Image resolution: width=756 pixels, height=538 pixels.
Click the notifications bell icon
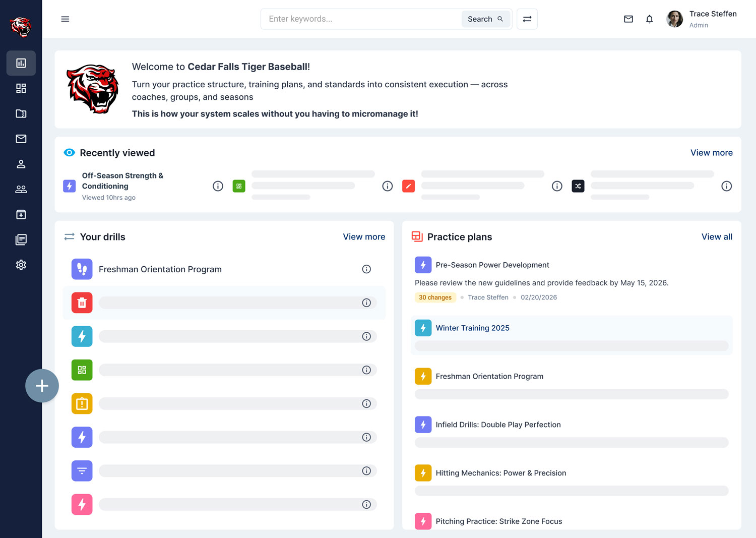pyautogui.click(x=649, y=19)
